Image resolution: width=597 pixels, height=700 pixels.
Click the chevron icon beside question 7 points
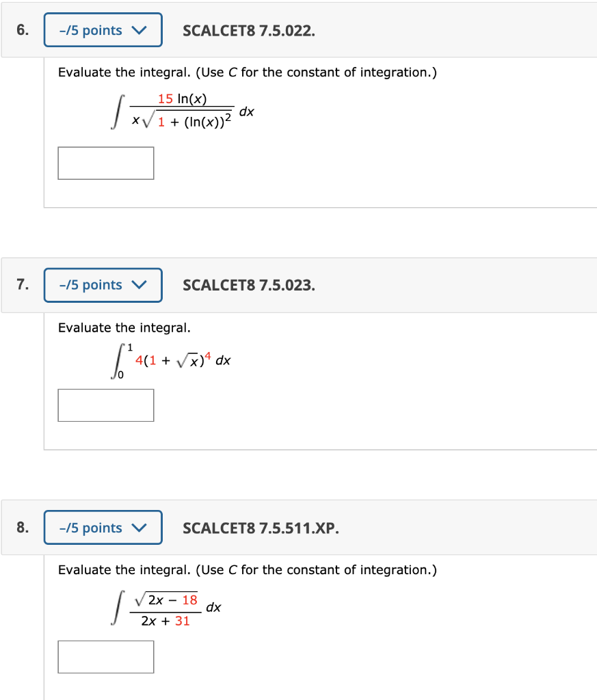click(139, 285)
